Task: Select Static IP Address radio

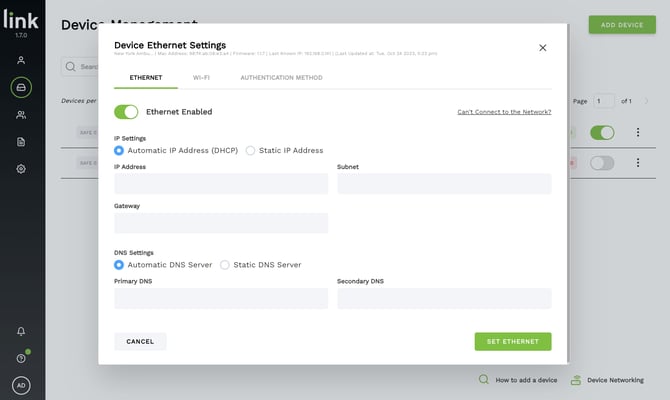Action: pyautogui.click(x=250, y=150)
